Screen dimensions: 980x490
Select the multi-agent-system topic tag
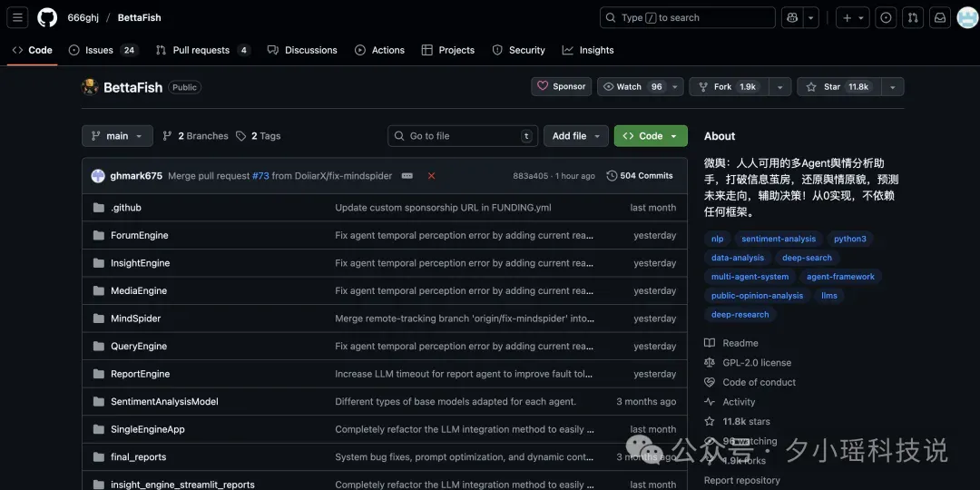click(x=750, y=276)
